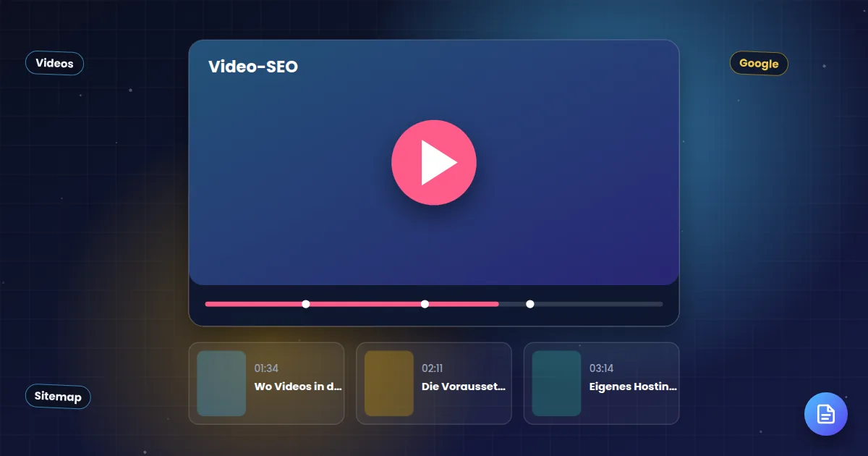Image resolution: width=868 pixels, height=456 pixels.
Task: Click the Video-SEO heading
Action: click(x=253, y=67)
